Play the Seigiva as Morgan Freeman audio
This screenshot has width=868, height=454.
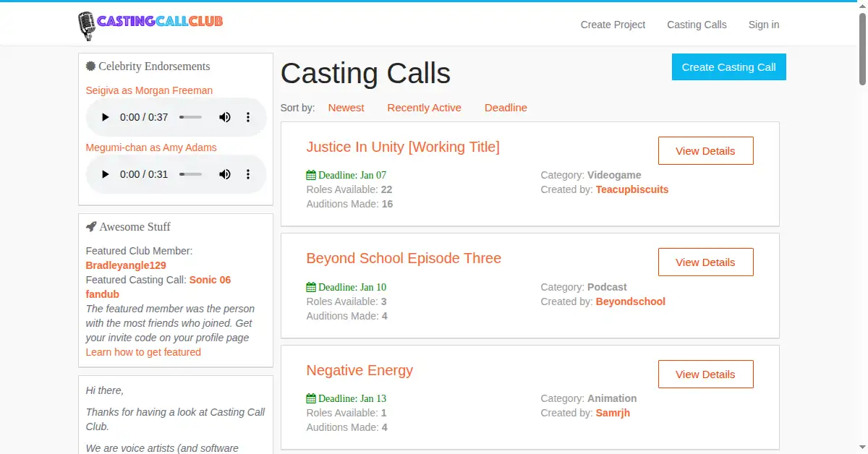[x=105, y=117]
